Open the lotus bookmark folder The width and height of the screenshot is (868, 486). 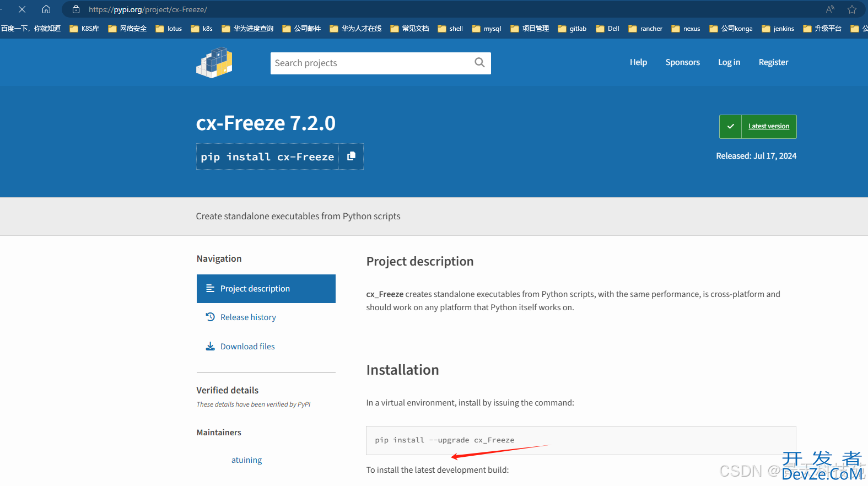[169, 29]
